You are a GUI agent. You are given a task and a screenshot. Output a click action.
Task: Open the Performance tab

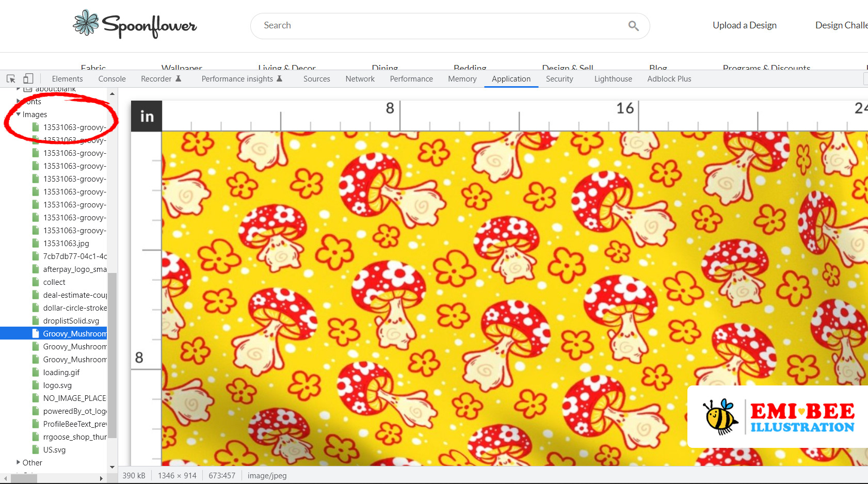coord(411,79)
